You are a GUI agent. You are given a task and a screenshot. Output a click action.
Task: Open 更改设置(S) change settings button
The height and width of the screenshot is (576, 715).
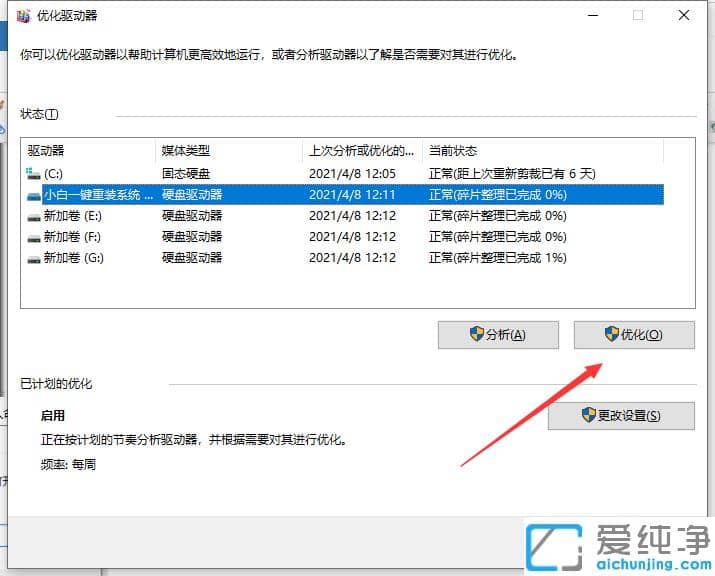[621, 415]
